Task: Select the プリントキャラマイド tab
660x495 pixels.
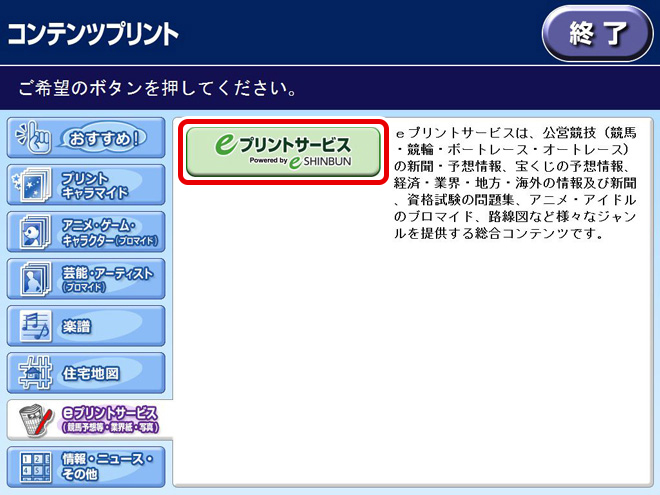Action: point(86,185)
